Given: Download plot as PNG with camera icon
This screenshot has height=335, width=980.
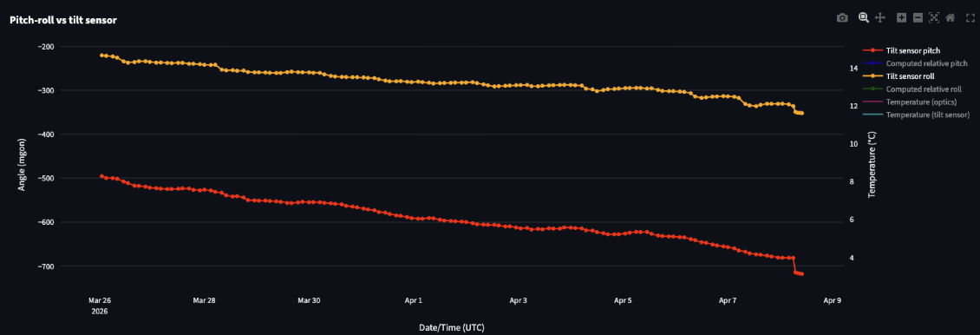Looking at the screenshot, I should (842, 18).
